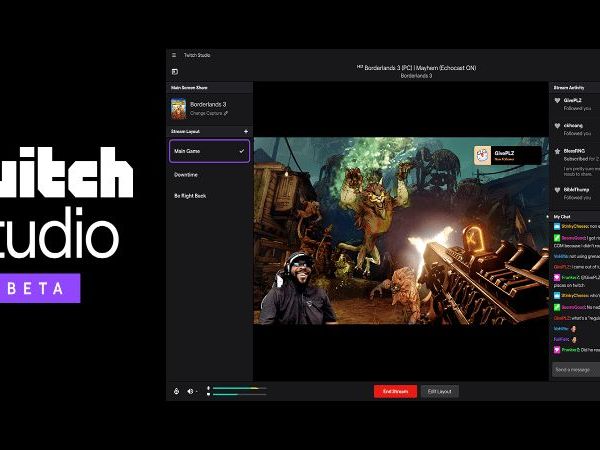600x450 pixels.
Task: Click the lower audio level meter
Action: [240, 394]
